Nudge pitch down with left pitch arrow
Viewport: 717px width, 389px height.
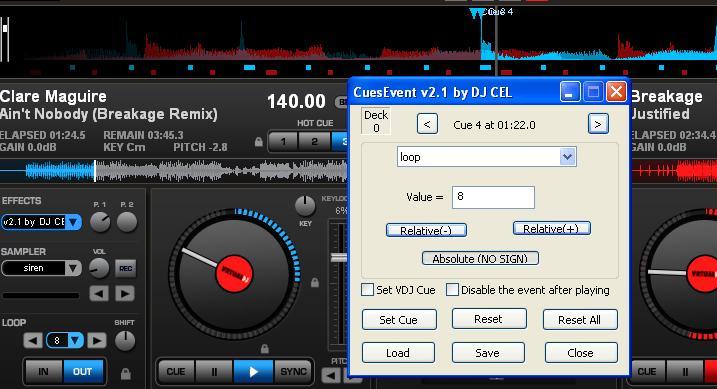tap(331, 376)
